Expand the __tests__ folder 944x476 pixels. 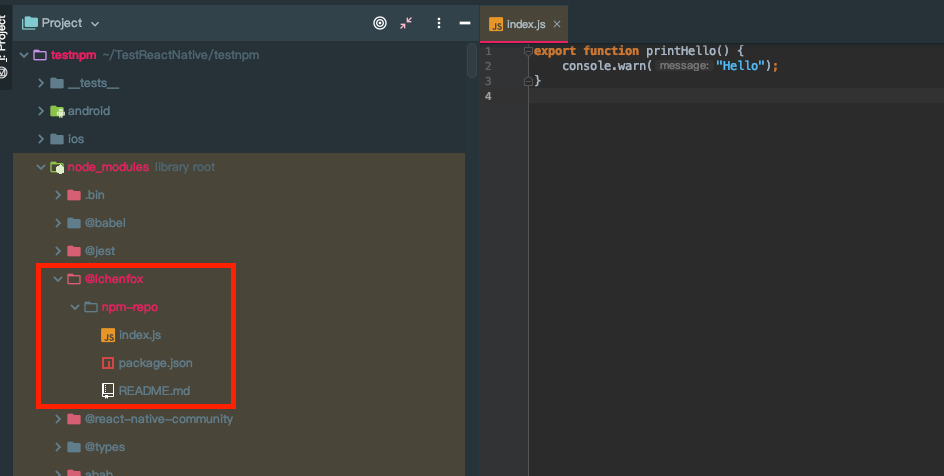click(41, 82)
